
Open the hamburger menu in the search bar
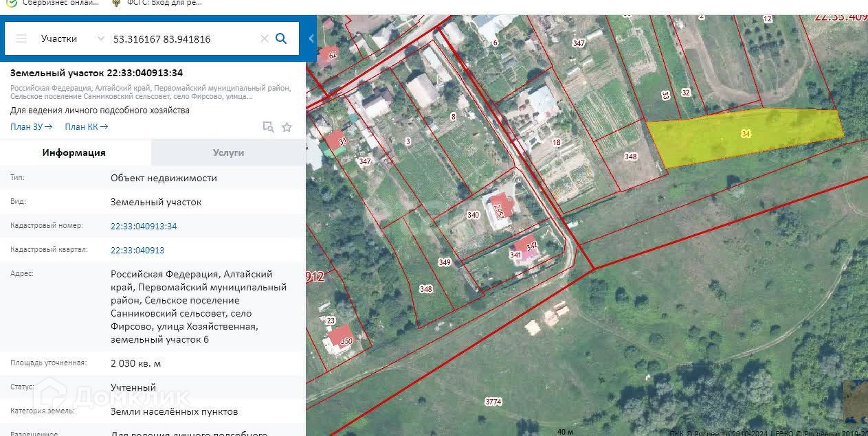pos(21,38)
